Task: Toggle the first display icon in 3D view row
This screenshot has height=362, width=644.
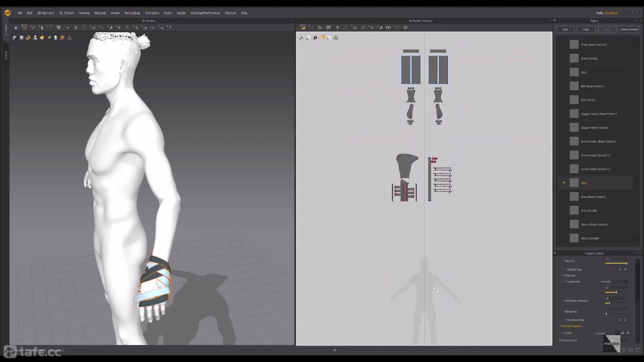Action: (x=14, y=38)
